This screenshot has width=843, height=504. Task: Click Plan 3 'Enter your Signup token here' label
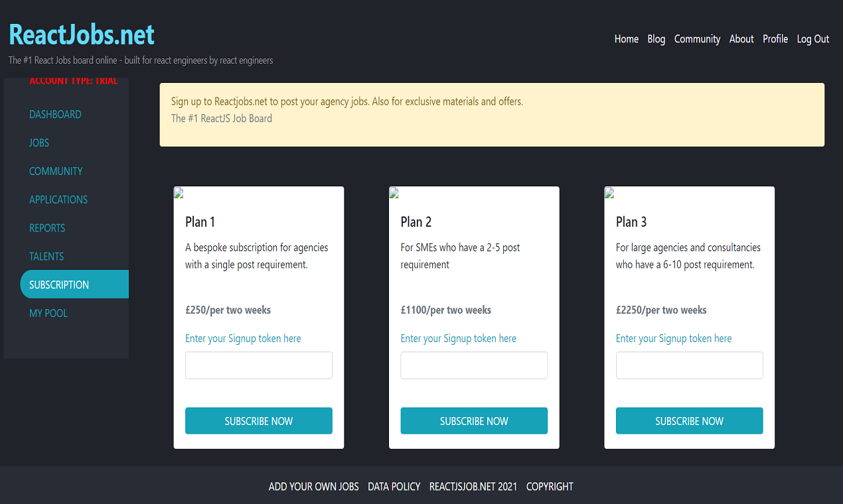pyautogui.click(x=674, y=339)
